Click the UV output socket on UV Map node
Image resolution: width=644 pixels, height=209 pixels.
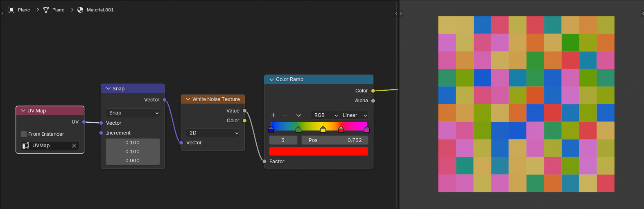(84, 122)
